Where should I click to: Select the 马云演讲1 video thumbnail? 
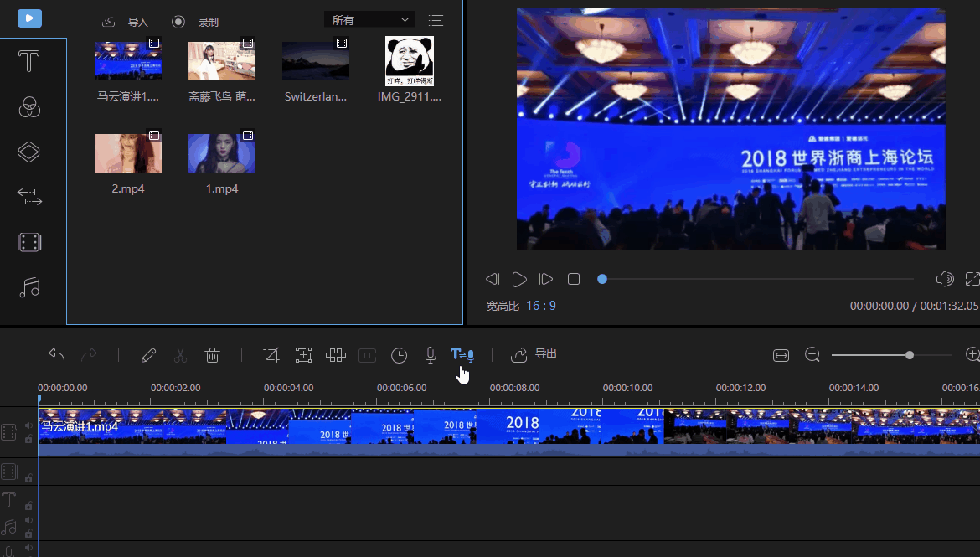pyautogui.click(x=128, y=60)
